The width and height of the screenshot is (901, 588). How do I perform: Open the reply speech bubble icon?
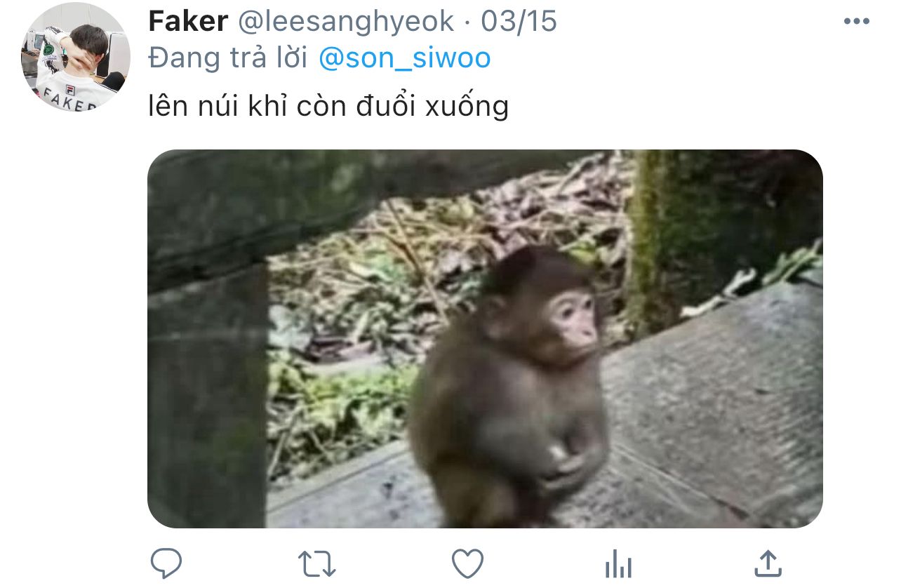click(x=166, y=563)
